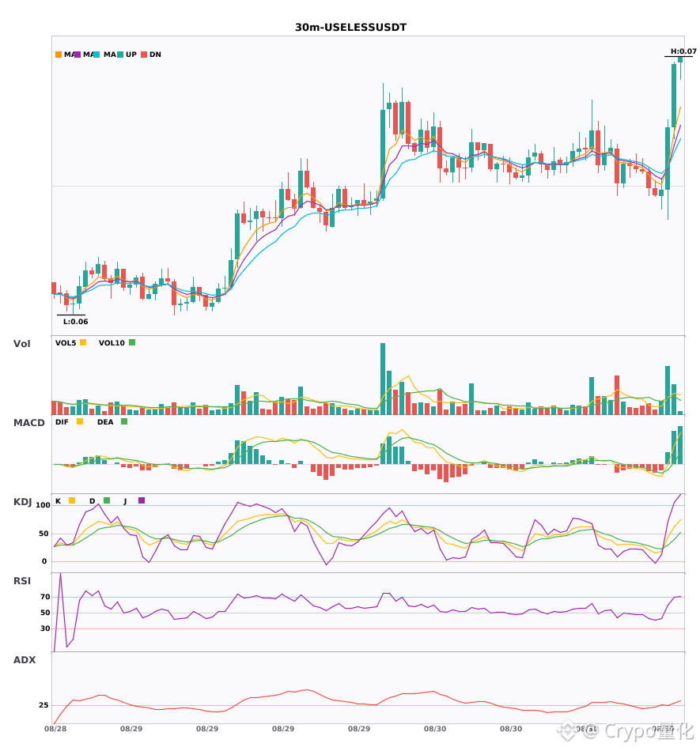Click the UP legend text
Viewport: 700px width, 751px height.
(x=131, y=55)
